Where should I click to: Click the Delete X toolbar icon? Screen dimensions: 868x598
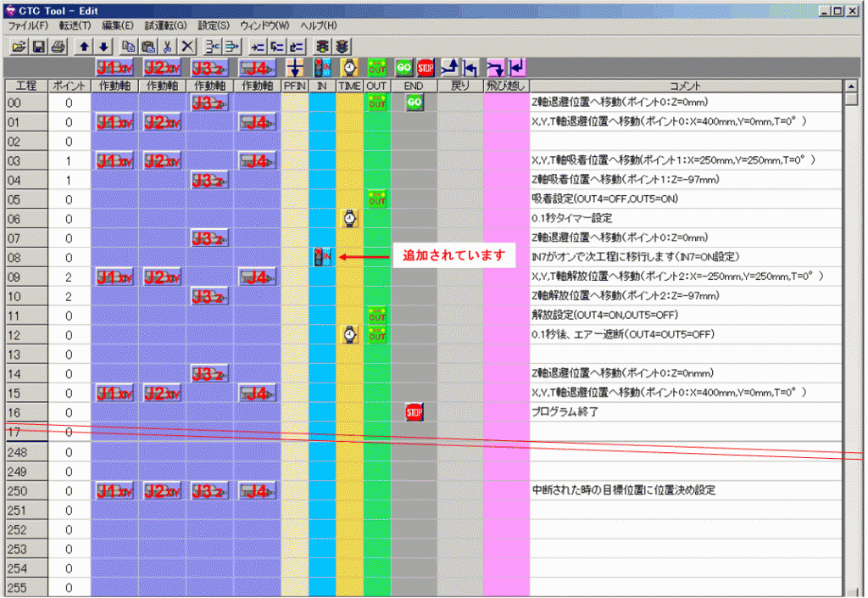point(187,47)
